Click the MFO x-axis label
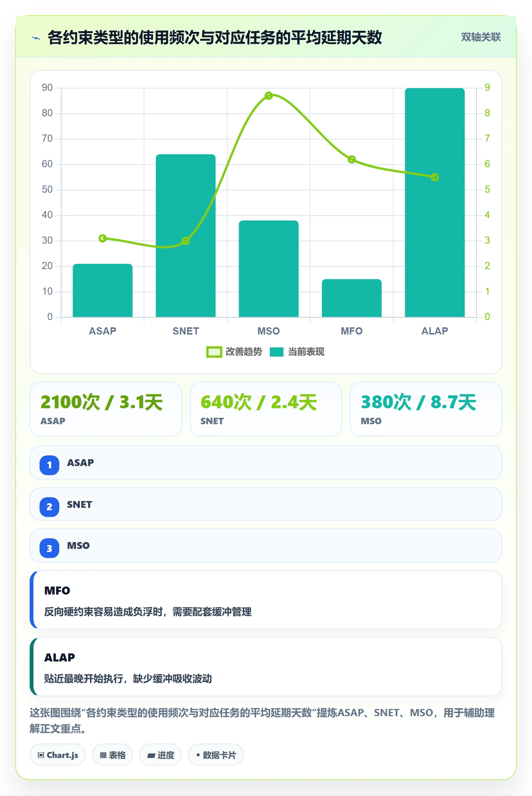 tap(352, 331)
